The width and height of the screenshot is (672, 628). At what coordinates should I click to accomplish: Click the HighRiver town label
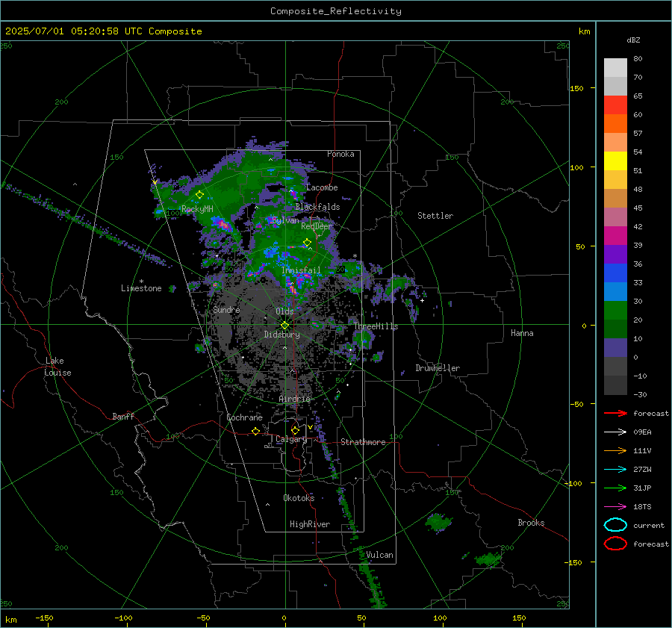click(x=310, y=524)
